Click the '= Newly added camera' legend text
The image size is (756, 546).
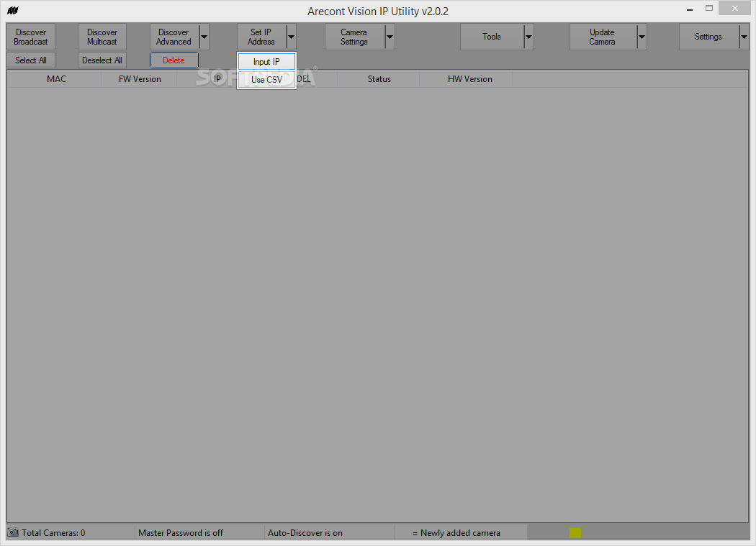click(456, 533)
